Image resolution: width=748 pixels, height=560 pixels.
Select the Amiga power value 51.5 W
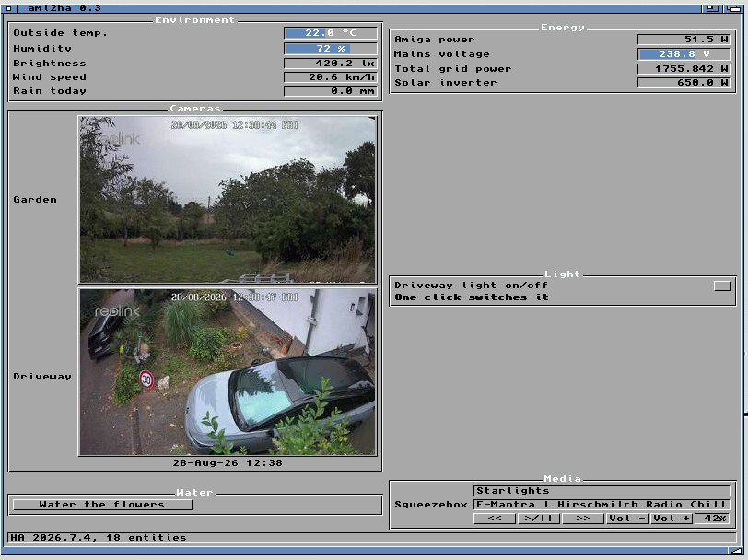coord(684,39)
